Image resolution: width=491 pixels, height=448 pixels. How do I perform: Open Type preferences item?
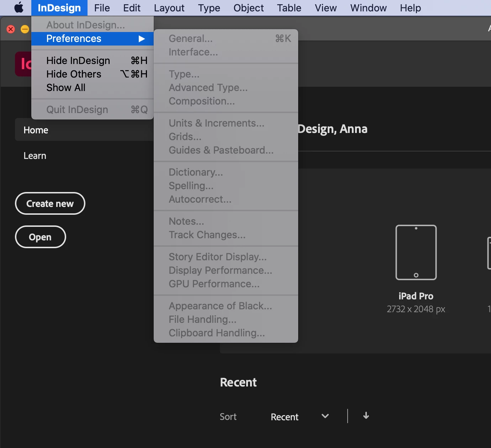point(226,74)
